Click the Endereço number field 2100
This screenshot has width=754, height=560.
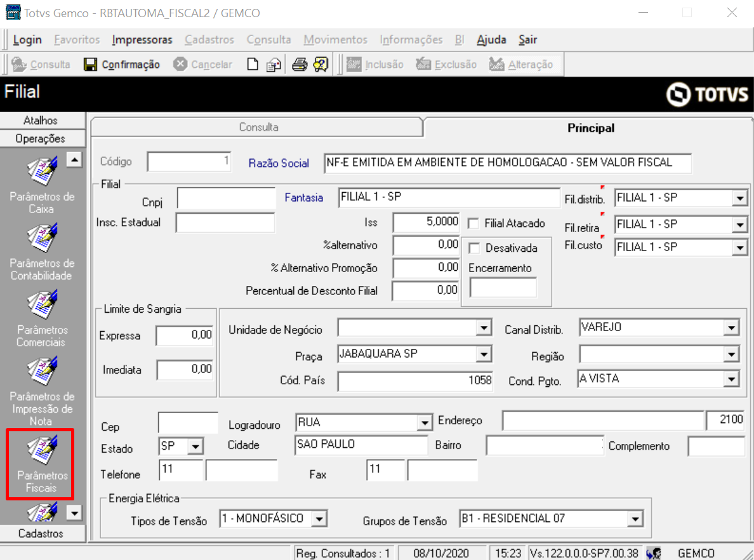pyautogui.click(x=725, y=420)
